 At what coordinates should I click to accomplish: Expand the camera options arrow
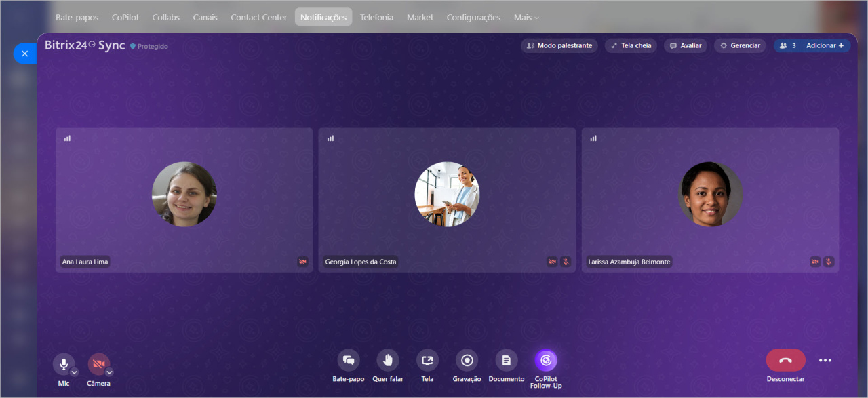109,372
